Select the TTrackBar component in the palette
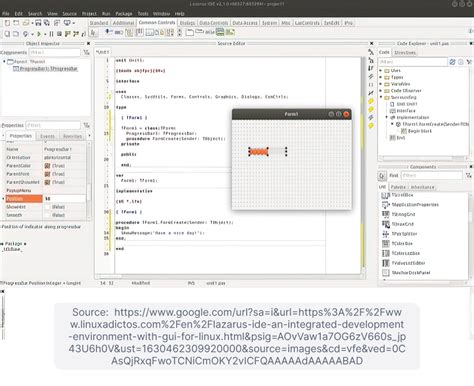Screen dimensions: 474x386 109,32
